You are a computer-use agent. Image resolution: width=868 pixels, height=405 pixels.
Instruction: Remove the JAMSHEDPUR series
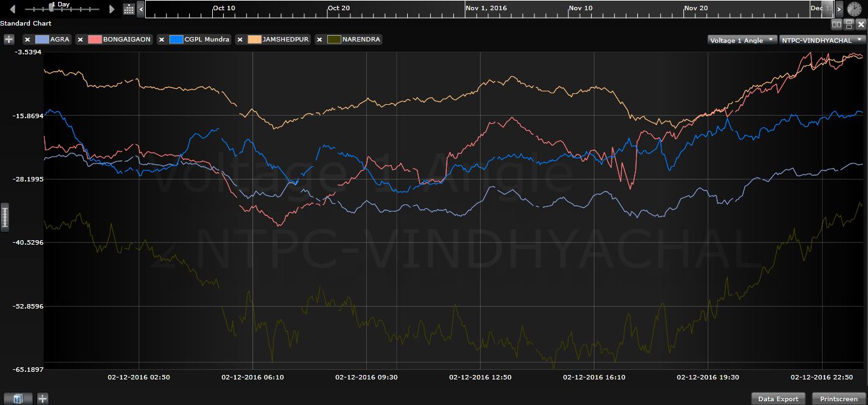[240, 40]
